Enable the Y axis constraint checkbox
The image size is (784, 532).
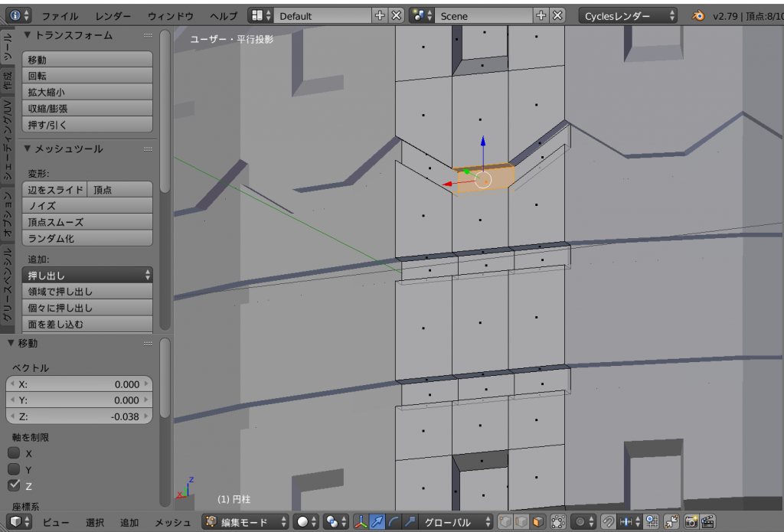(x=14, y=469)
